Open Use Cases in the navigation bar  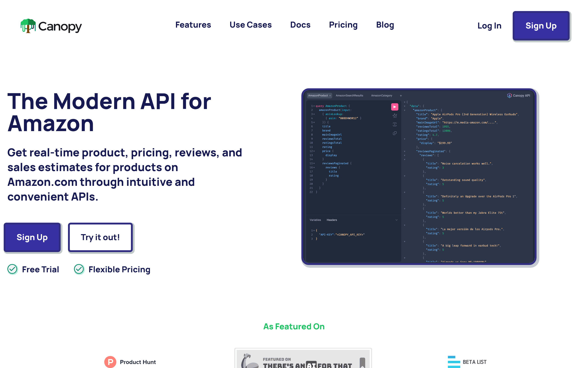pos(251,25)
